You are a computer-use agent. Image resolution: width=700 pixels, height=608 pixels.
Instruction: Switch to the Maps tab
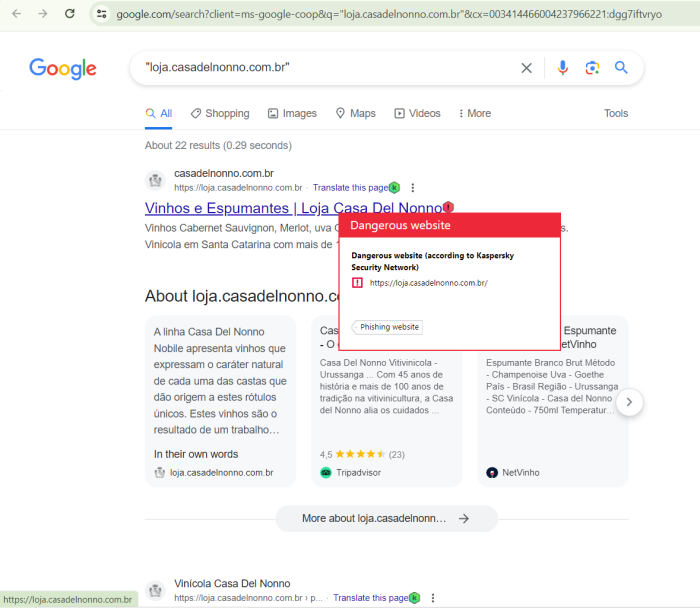tap(356, 113)
